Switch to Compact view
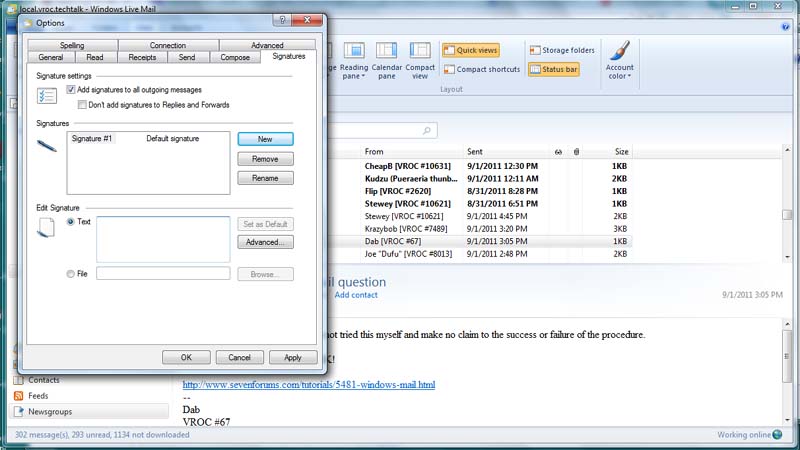Image resolution: width=800 pixels, height=450 pixels. click(420, 61)
